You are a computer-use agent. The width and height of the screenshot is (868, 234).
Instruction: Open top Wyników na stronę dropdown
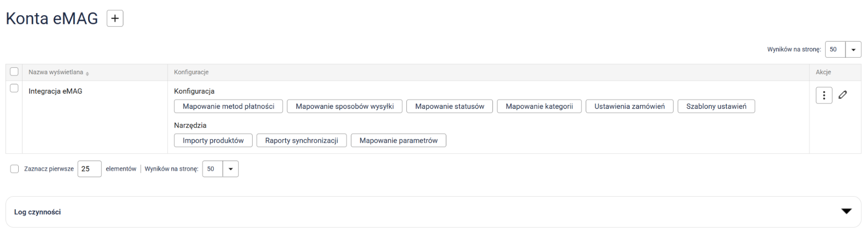coord(853,49)
